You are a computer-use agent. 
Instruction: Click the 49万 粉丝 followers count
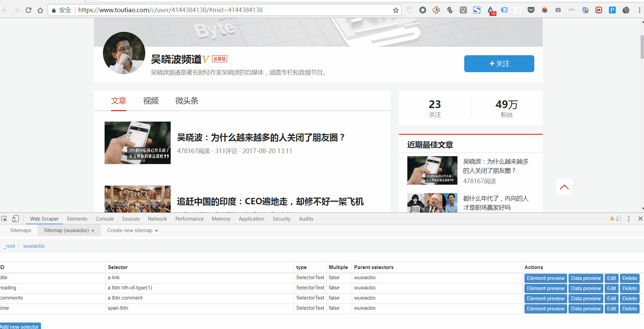pyautogui.click(x=507, y=108)
